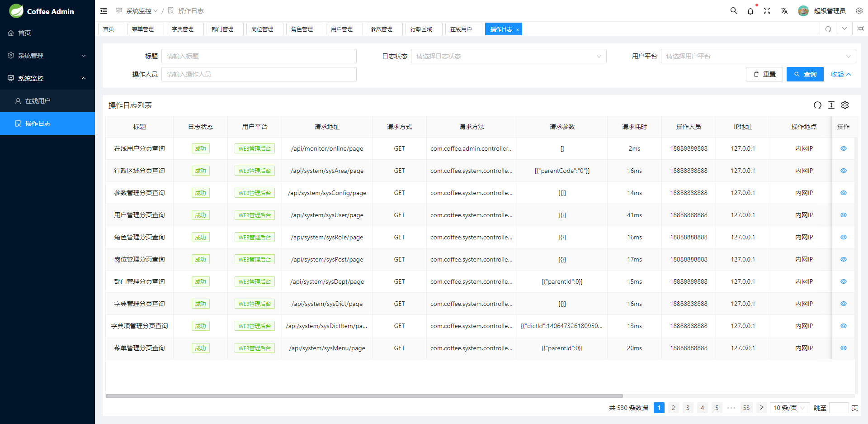Image resolution: width=868 pixels, height=424 pixels.
Task: Click the 重置 reset button
Action: tap(764, 74)
